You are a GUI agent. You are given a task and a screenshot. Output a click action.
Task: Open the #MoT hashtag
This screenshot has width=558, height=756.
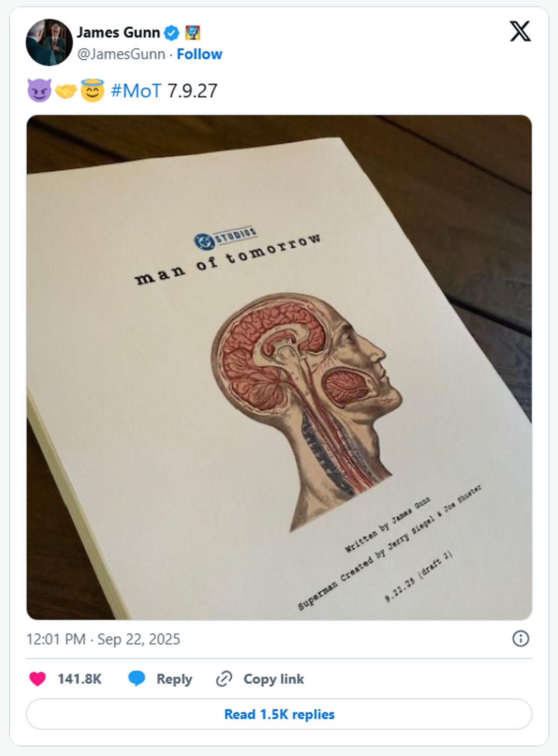coord(136,91)
